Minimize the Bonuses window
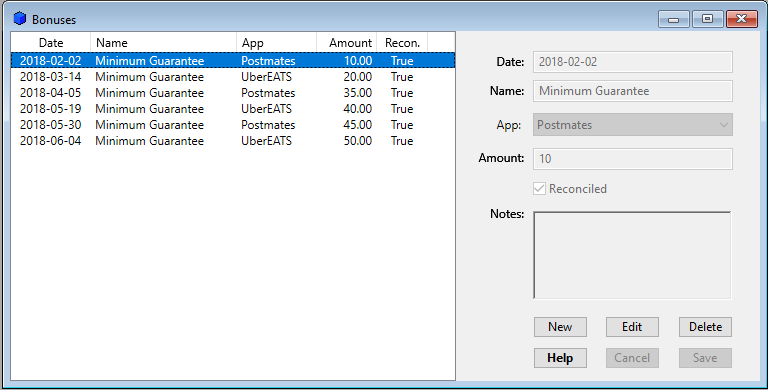This screenshot has height=390, width=768. pyautogui.click(x=673, y=19)
